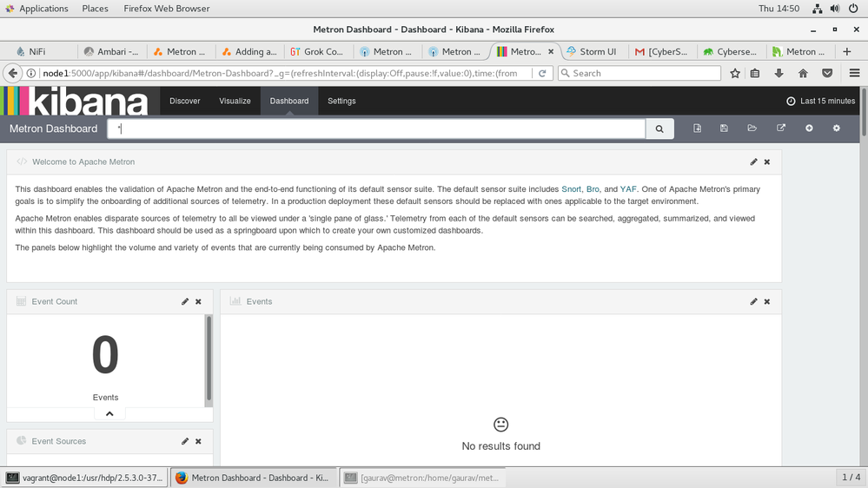Follow the Snort link

[572, 189]
